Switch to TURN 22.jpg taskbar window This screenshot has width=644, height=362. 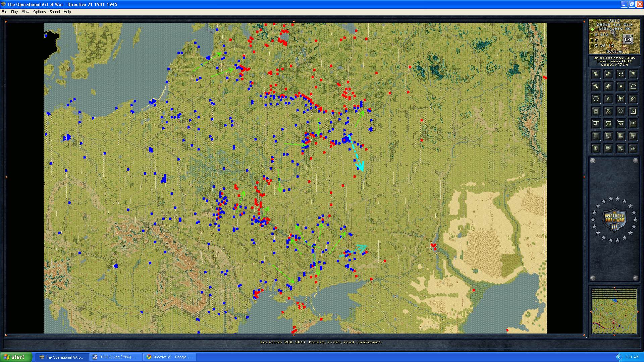click(116, 357)
